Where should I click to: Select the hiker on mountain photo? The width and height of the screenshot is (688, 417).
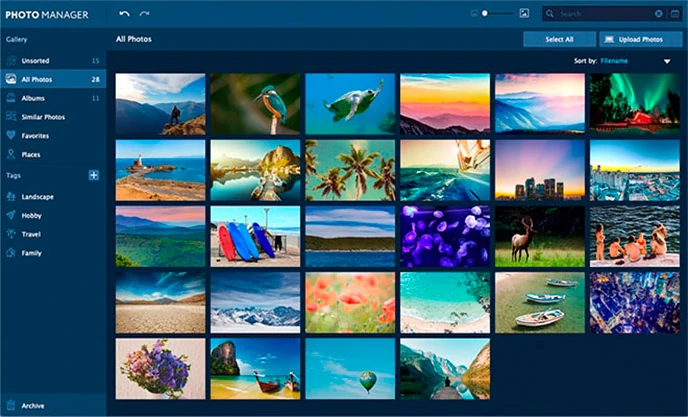pos(160,104)
